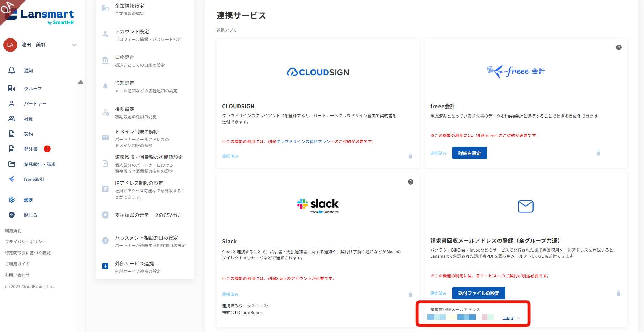Open the プライバシーポリシー link
Image resolution: width=644 pixels, height=332 pixels.
coord(25,242)
